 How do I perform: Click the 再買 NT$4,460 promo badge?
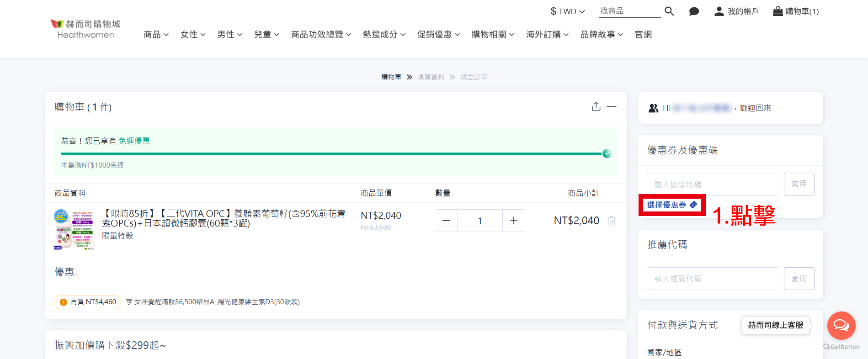(87, 302)
